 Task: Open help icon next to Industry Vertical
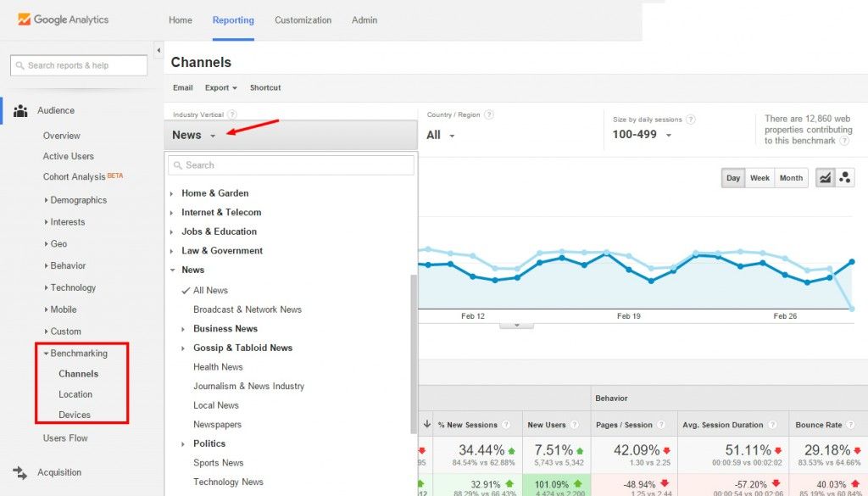pos(232,114)
